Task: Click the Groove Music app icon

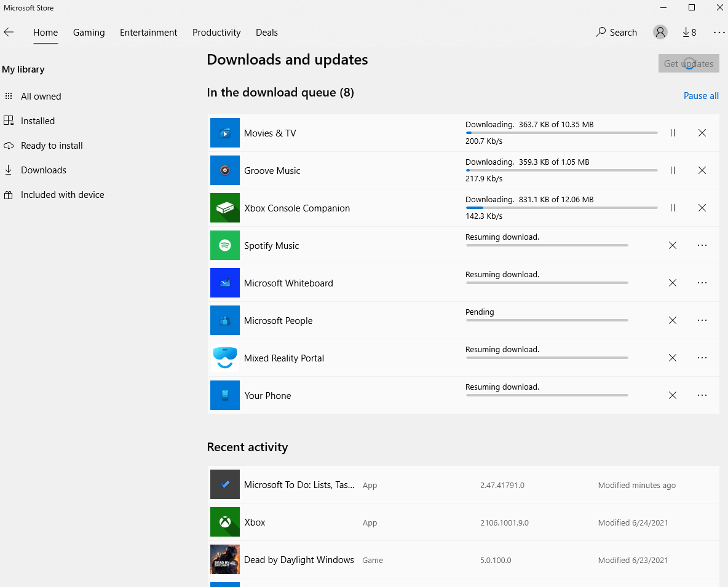Action: click(x=224, y=170)
